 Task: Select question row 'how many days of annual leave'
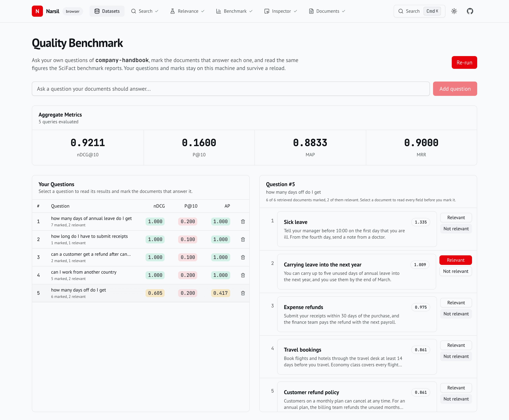coord(141,222)
